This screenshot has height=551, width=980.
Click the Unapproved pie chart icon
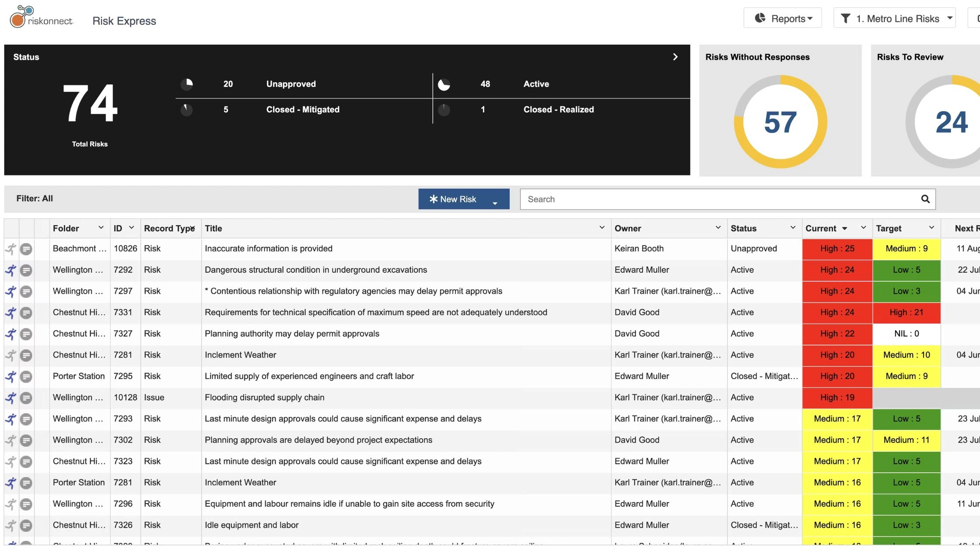187,84
